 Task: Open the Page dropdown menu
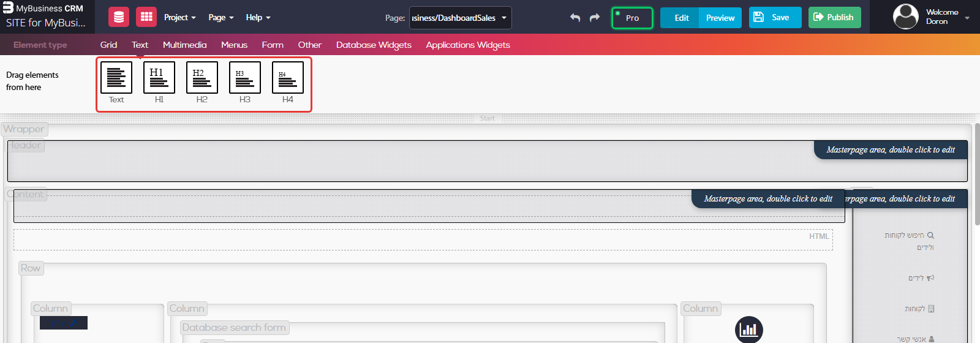tap(221, 17)
